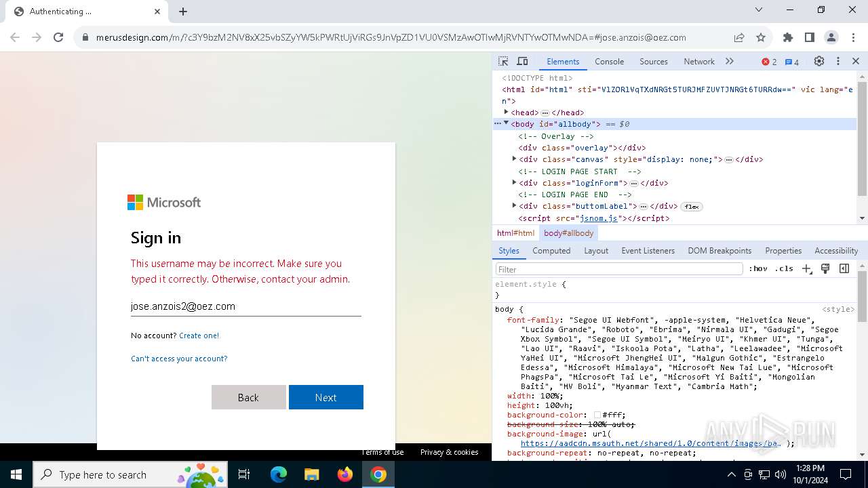Click the styles Filter input field
This screenshot has height=488, width=868.
[x=619, y=269]
